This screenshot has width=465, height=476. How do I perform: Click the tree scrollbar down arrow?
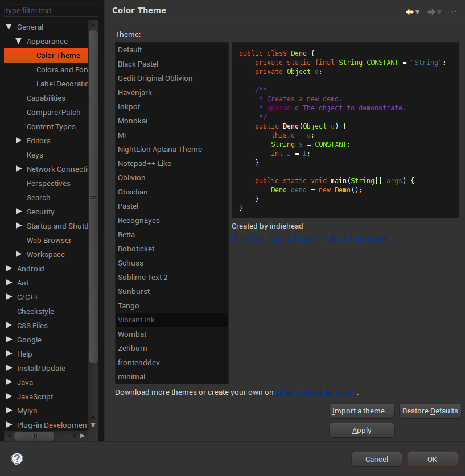(93, 425)
